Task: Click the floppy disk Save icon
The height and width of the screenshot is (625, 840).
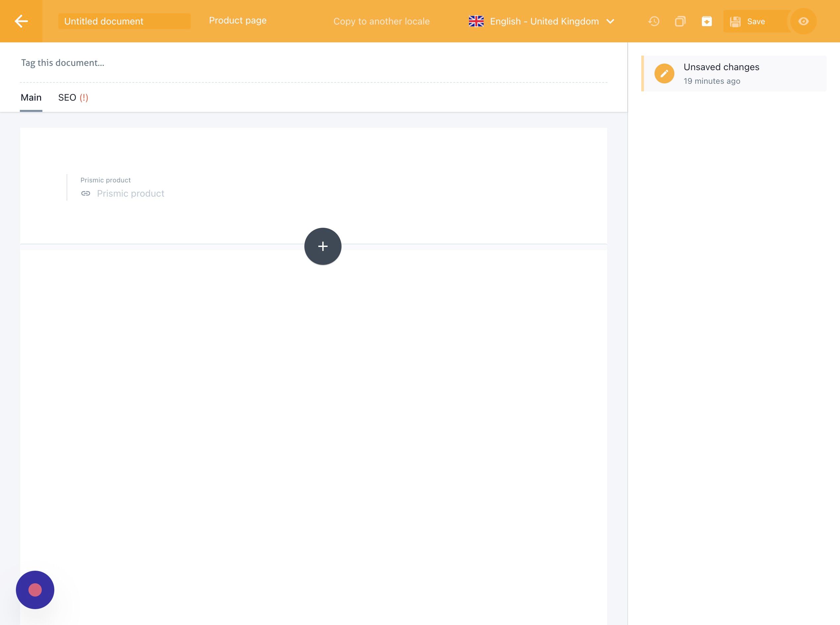Action: tap(735, 22)
